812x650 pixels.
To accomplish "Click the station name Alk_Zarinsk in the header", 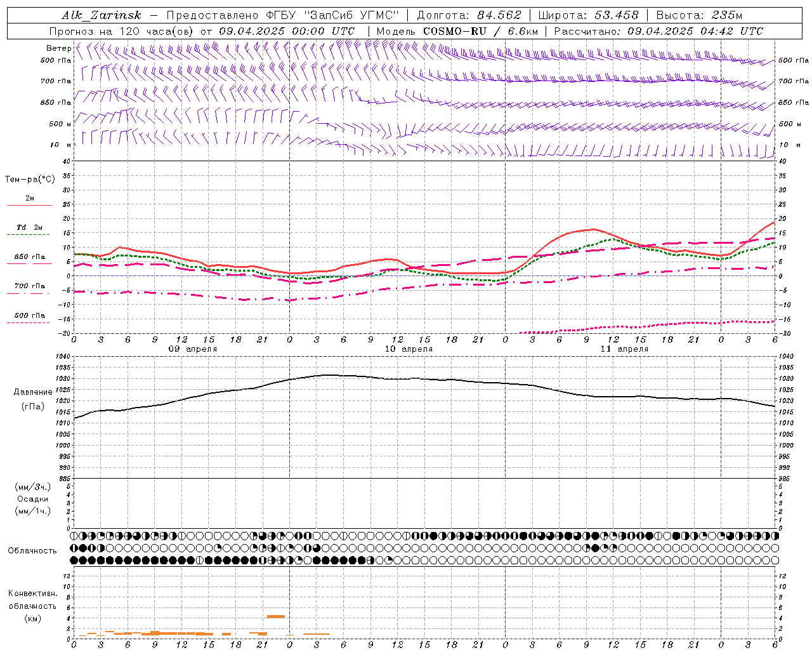I will pyautogui.click(x=101, y=15).
